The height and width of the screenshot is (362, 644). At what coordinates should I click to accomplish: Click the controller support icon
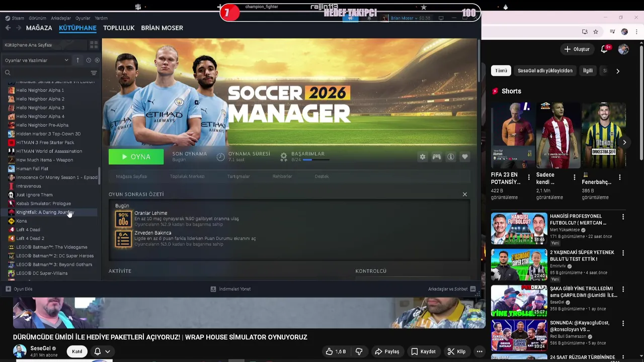coord(437,157)
